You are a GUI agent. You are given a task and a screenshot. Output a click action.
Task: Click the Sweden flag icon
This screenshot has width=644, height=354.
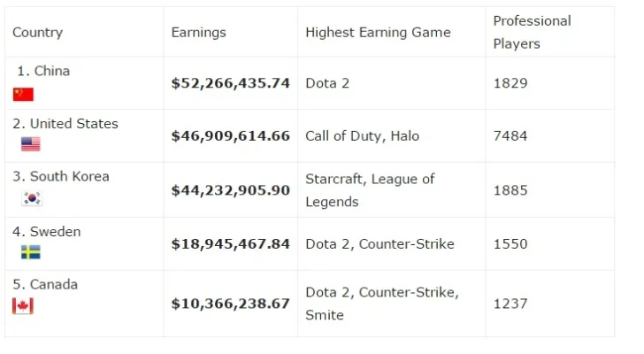[31, 252]
